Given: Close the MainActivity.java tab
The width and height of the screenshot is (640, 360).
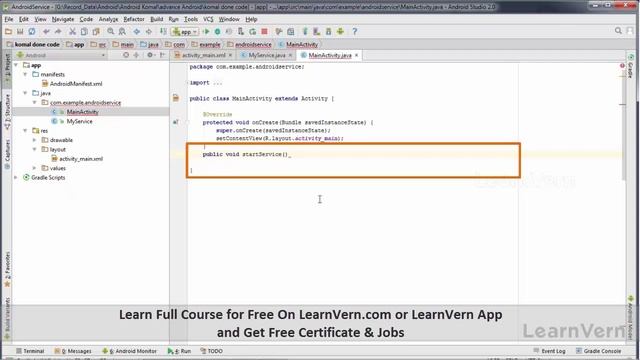Looking at the screenshot, I should [x=356, y=55].
